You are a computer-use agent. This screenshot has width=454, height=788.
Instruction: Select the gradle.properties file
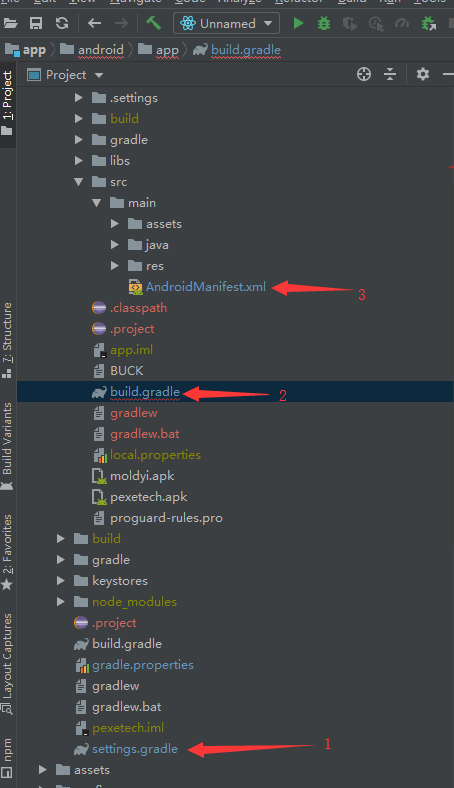coord(143,665)
